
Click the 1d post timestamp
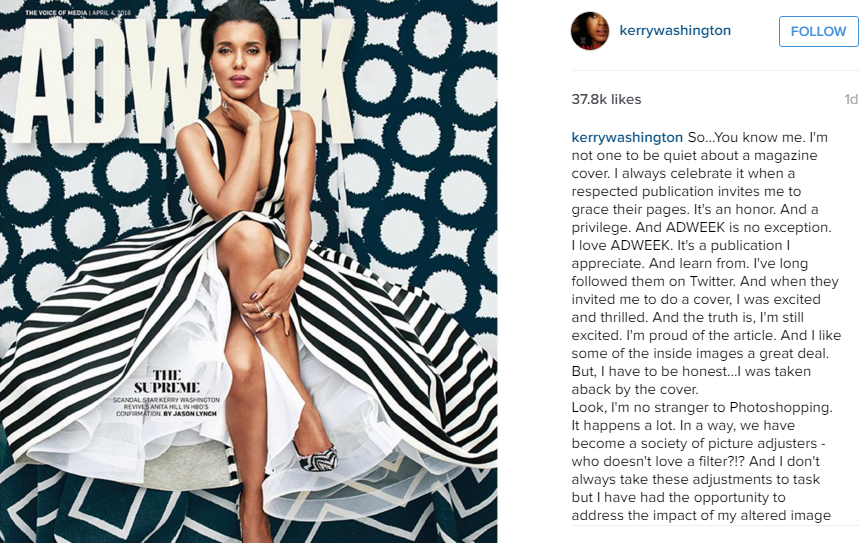851,99
